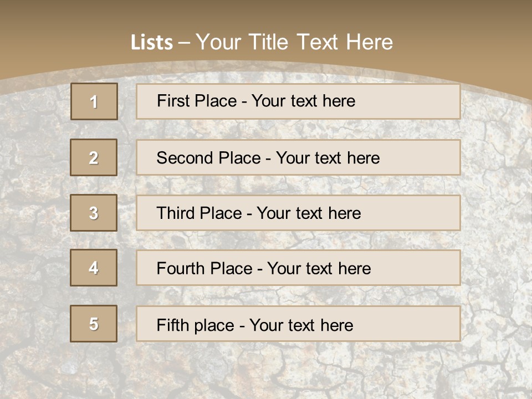Click "Your text here" in the Third Place row

(309, 213)
